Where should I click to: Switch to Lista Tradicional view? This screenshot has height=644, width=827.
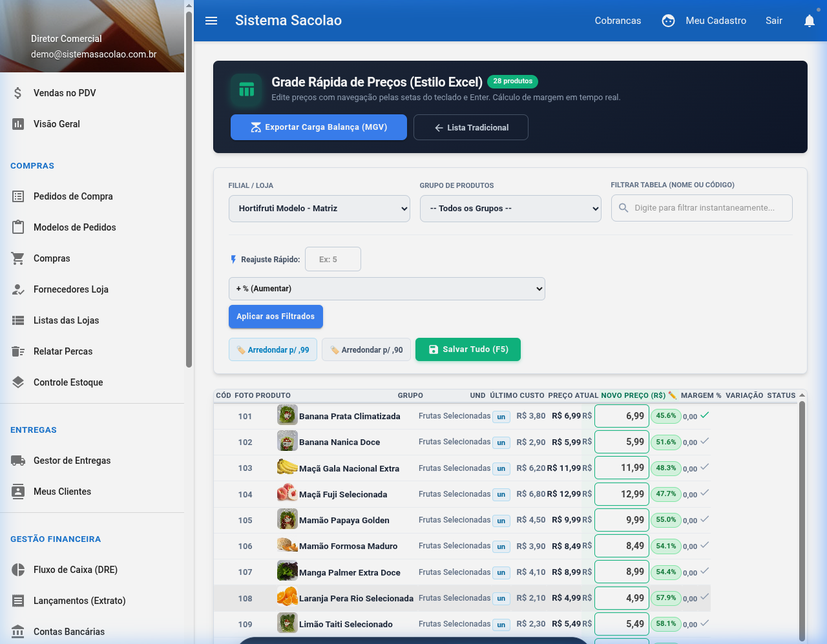tap(471, 127)
